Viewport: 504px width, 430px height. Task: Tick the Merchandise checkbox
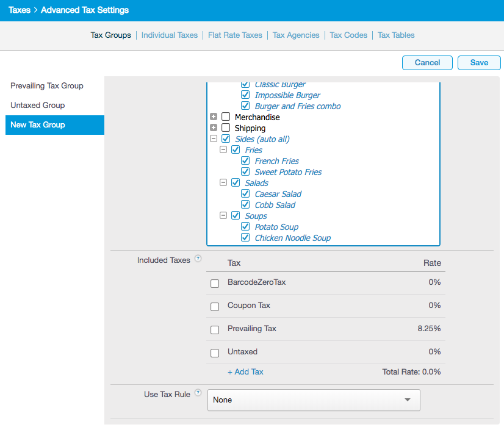coord(226,117)
